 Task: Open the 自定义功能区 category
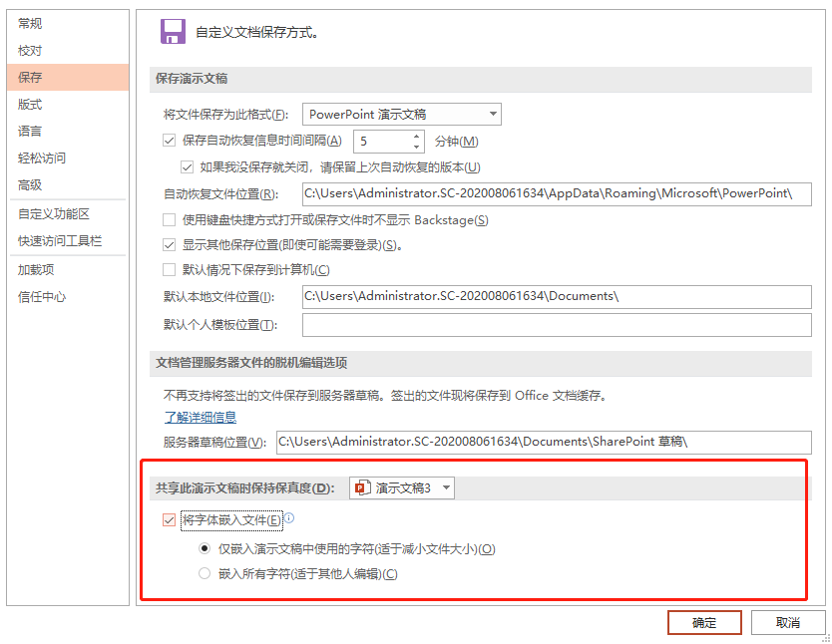click(x=68, y=214)
